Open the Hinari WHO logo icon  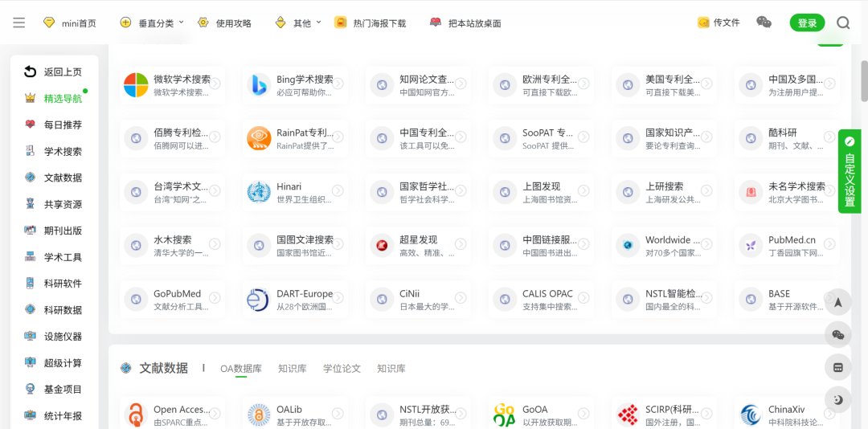click(x=259, y=192)
